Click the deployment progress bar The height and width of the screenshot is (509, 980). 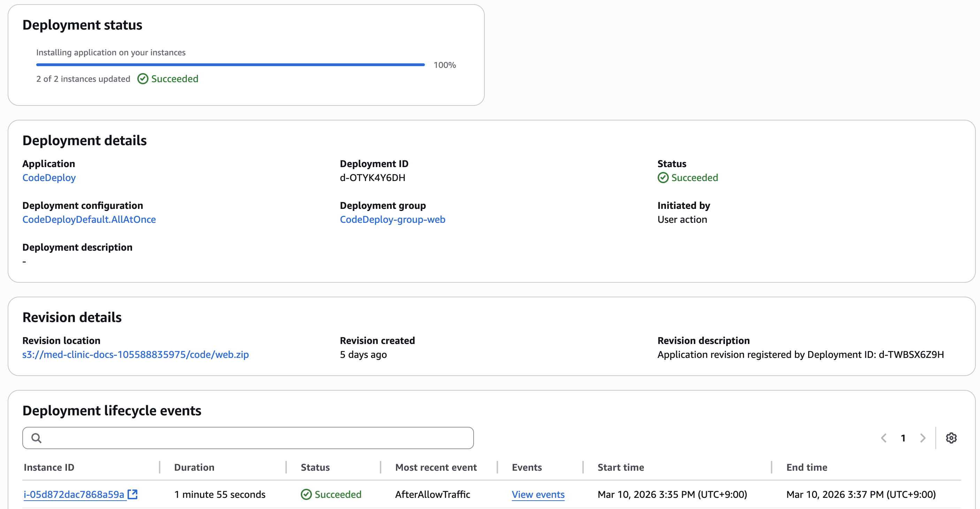click(230, 65)
